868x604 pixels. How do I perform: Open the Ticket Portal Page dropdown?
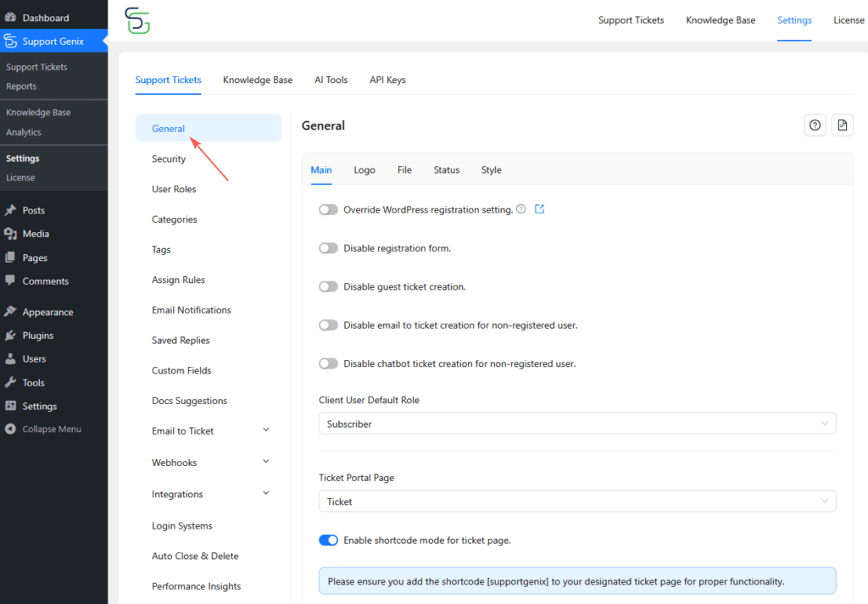pyautogui.click(x=576, y=501)
